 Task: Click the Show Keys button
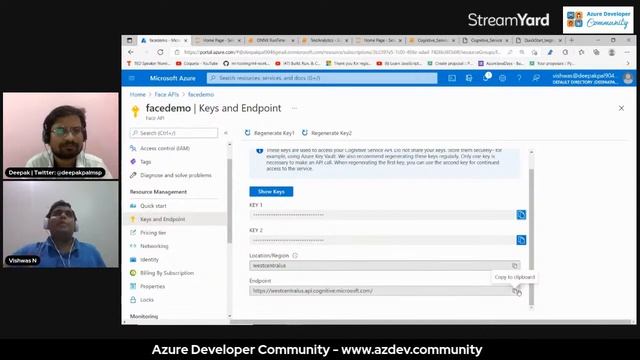coord(271,191)
